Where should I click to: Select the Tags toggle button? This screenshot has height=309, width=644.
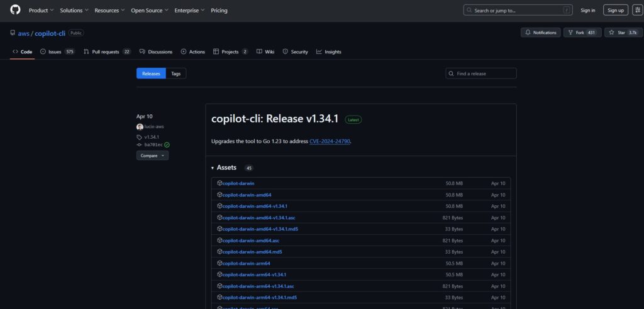tap(176, 73)
